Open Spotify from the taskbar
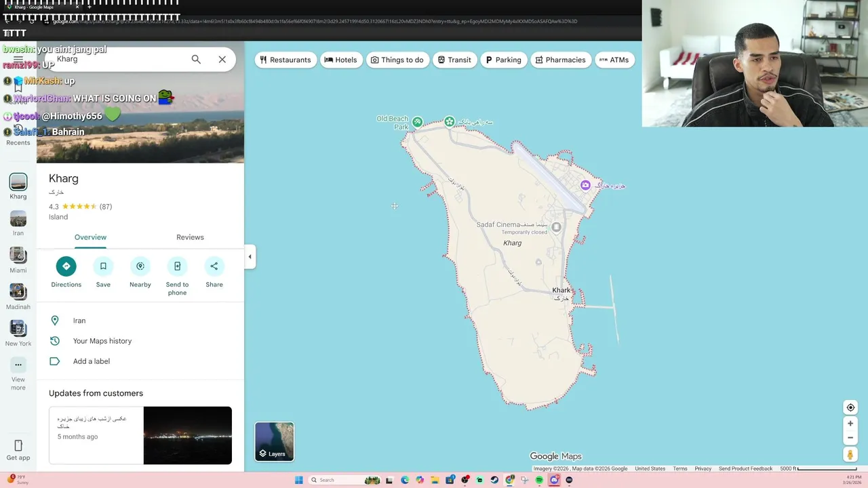This screenshot has height=488, width=868. coord(539,480)
